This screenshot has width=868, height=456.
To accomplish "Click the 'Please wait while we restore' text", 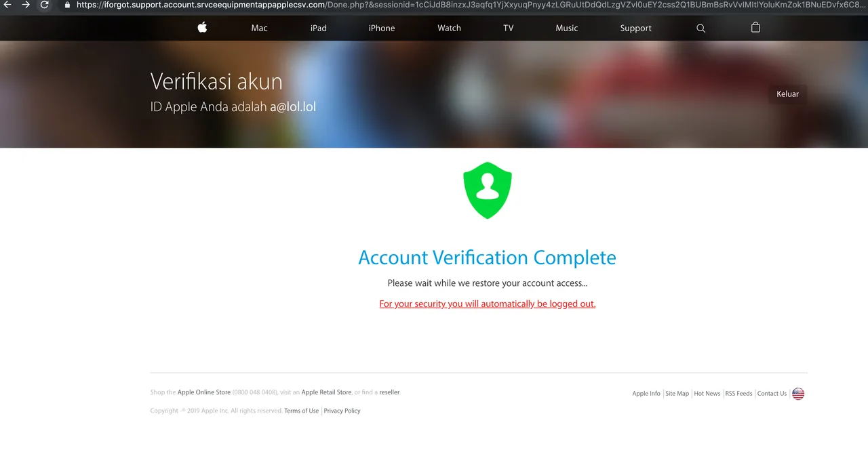I will (488, 283).
